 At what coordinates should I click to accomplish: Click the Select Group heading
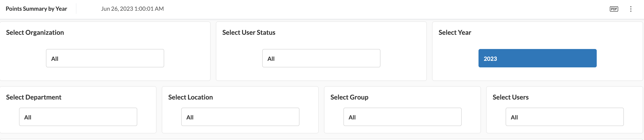pos(349,97)
